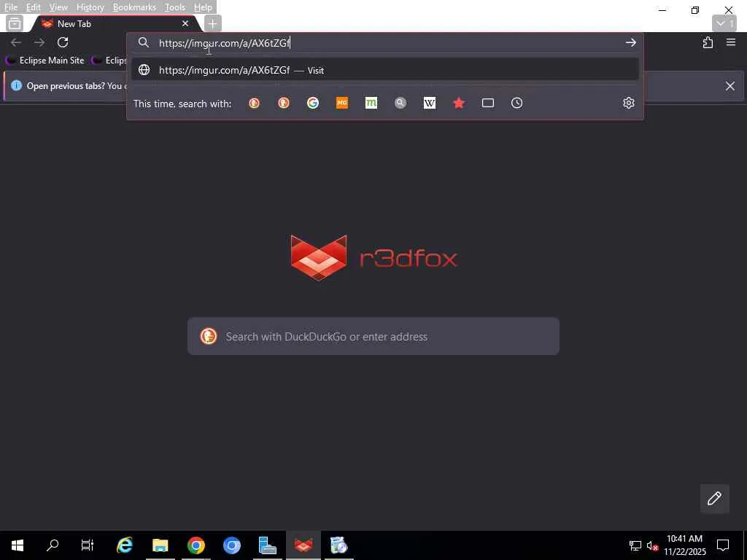Click the r3dfox logo

[x=373, y=257]
